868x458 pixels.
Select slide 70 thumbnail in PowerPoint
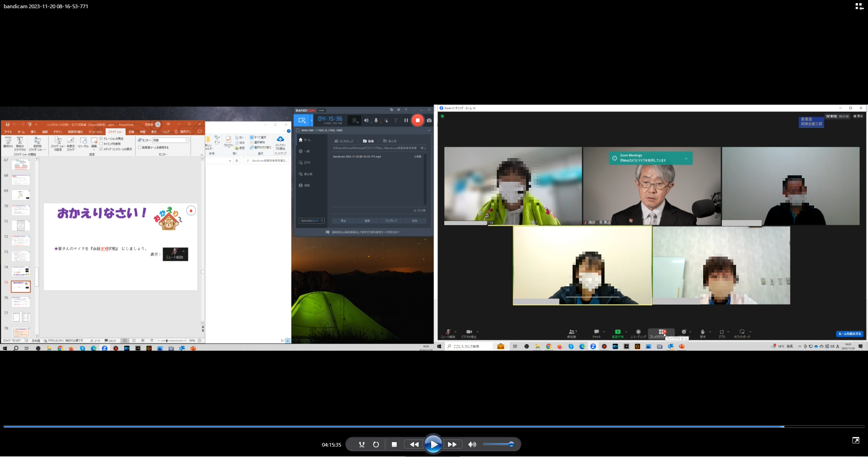(21, 210)
